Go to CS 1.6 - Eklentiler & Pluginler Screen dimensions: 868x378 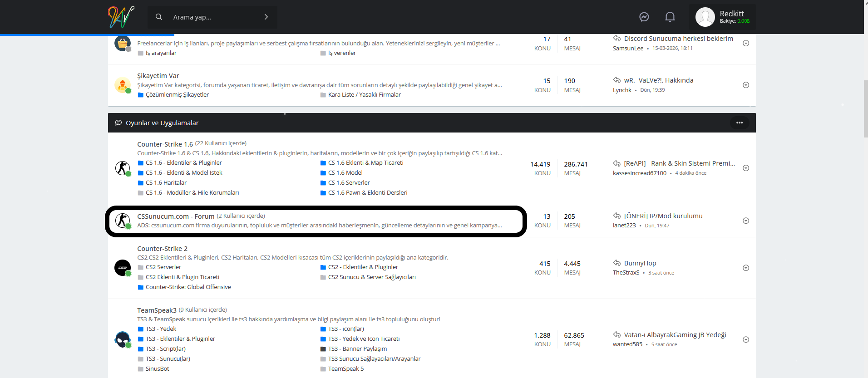pyautogui.click(x=184, y=163)
